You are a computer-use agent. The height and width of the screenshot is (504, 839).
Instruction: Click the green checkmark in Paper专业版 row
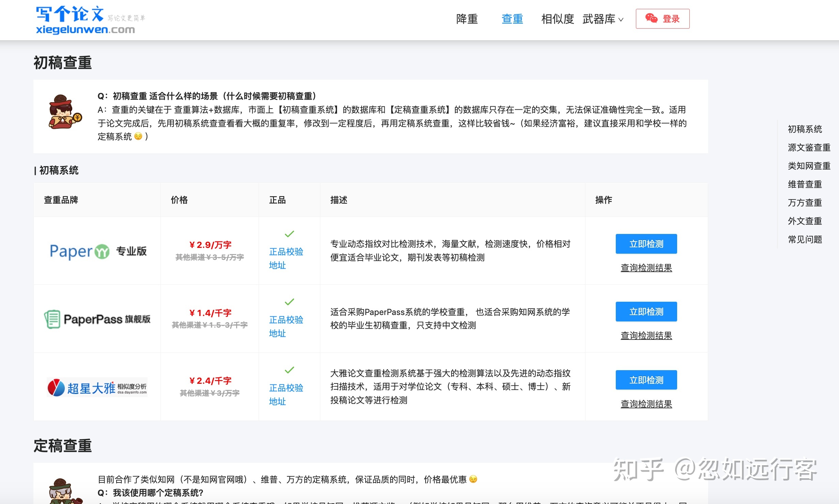(289, 234)
